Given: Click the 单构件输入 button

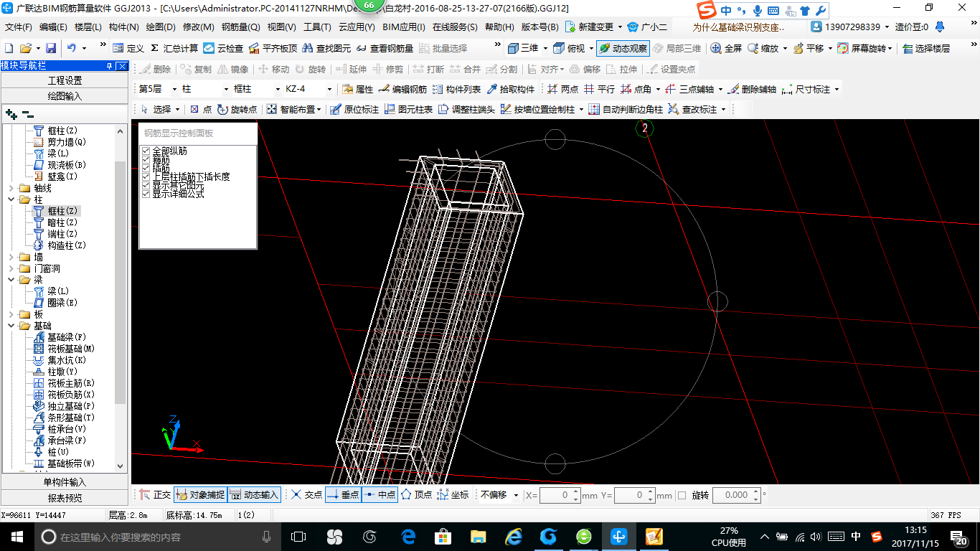Looking at the screenshot, I should [x=65, y=482].
